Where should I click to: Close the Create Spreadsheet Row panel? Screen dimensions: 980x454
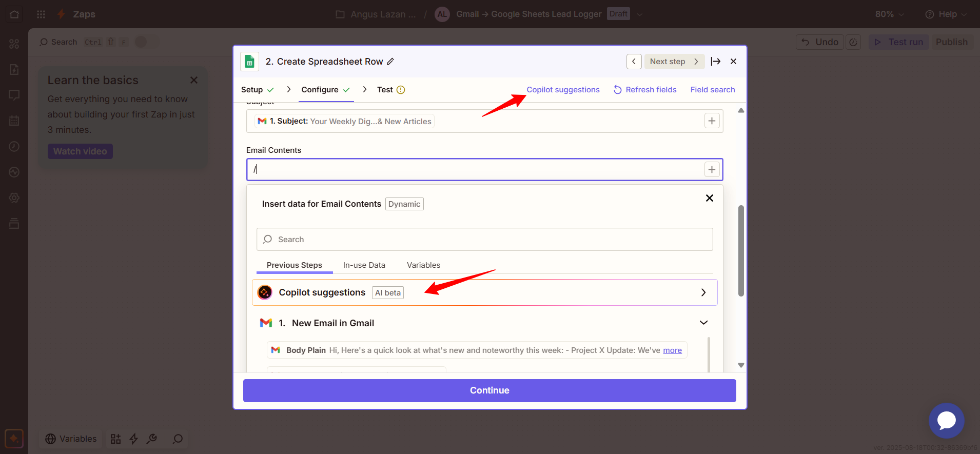[x=734, y=62]
